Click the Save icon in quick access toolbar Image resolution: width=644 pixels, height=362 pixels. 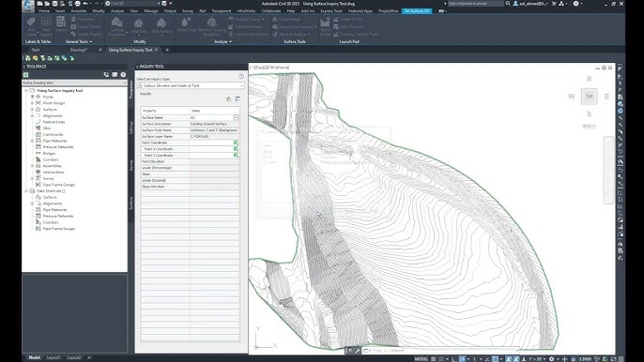point(54,4)
